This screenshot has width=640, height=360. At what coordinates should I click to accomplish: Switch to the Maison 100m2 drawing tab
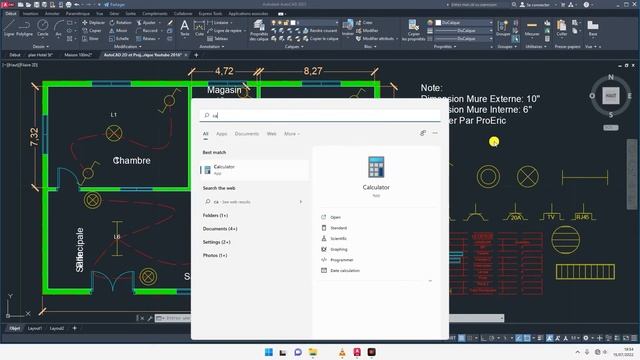[x=78, y=55]
